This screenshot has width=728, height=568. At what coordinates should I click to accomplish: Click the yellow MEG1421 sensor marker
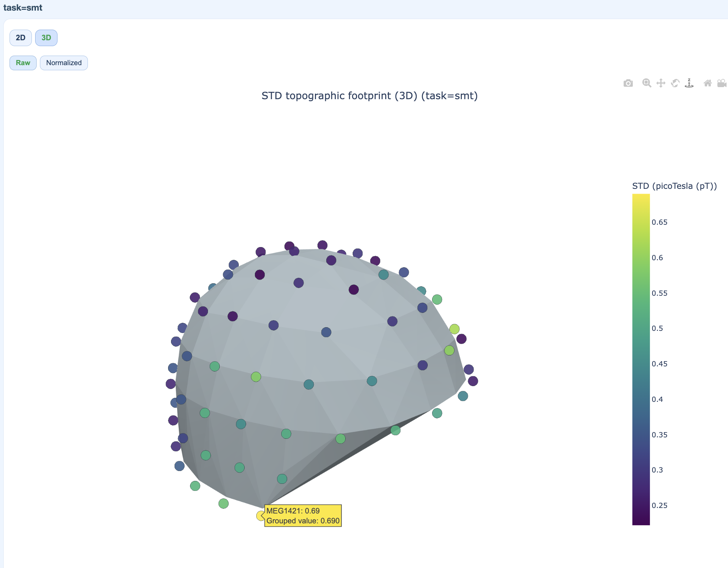tap(260, 516)
